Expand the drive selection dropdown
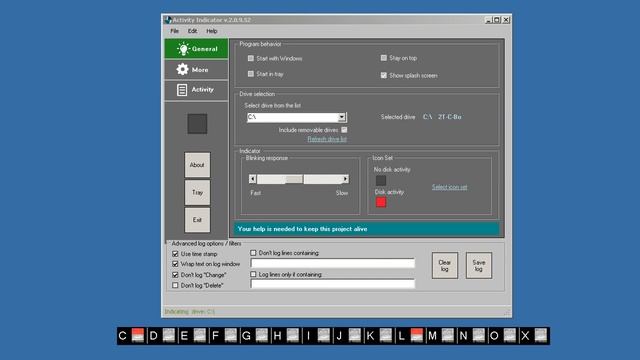Screen dimensions: 640x360 342,118
